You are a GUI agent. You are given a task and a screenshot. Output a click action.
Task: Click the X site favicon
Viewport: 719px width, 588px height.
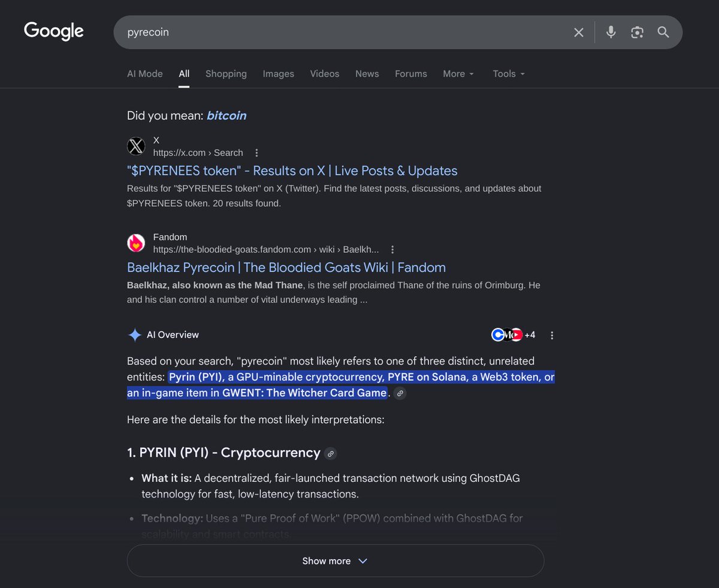136,146
